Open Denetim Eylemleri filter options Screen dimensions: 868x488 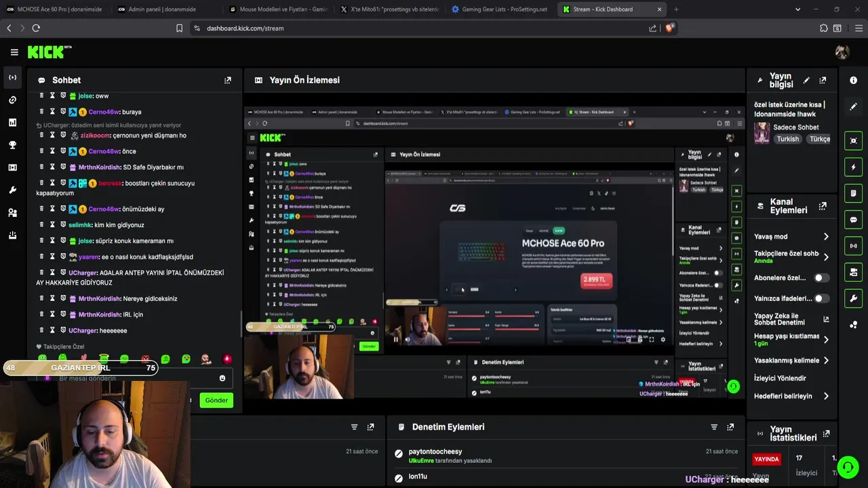click(714, 427)
